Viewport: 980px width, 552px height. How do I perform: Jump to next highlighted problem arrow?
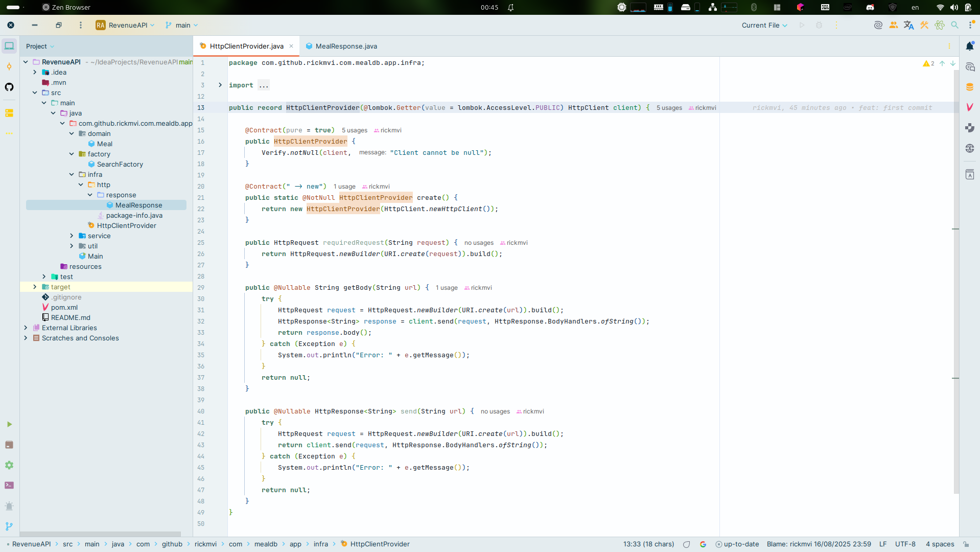(x=953, y=63)
